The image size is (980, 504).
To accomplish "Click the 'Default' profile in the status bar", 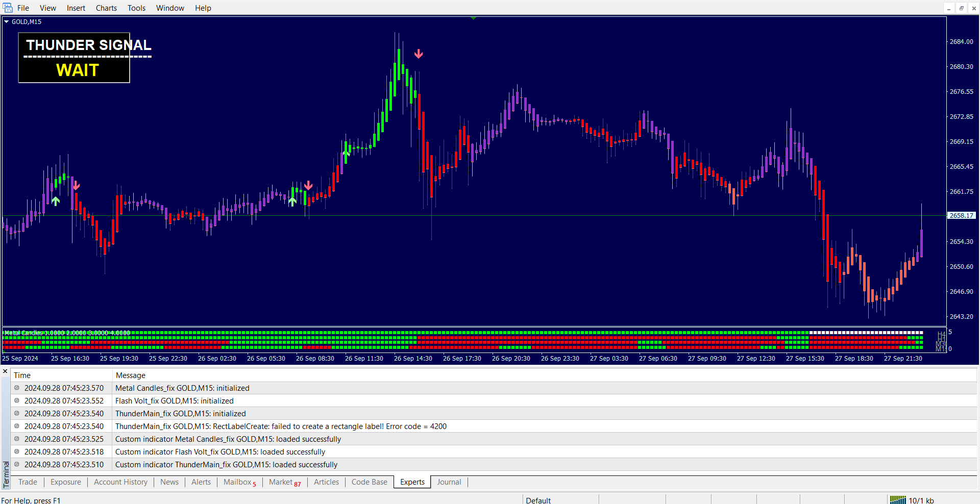I will pyautogui.click(x=538, y=500).
